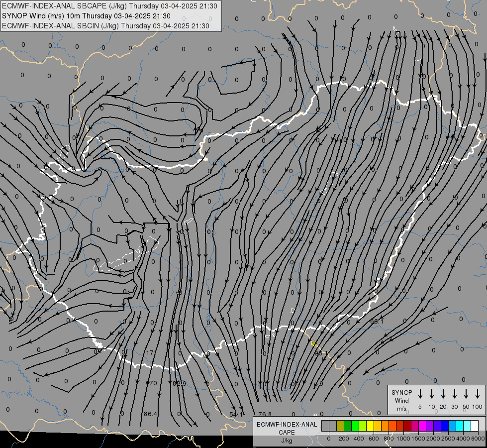The width and height of the screenshot is (487, 448).
Task: Click 'ECMWF-INDEX-ANAL' in the CAPE legend
Action: (287, 425)
